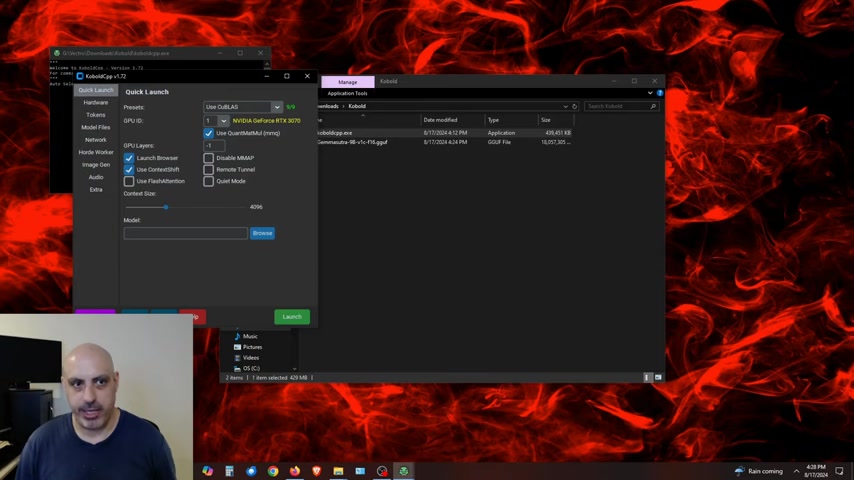Image resolution: width=854 pixels, height=480 pixels.
Task: Enable Disable MMAP checkbox
Action: click(209, 158)
